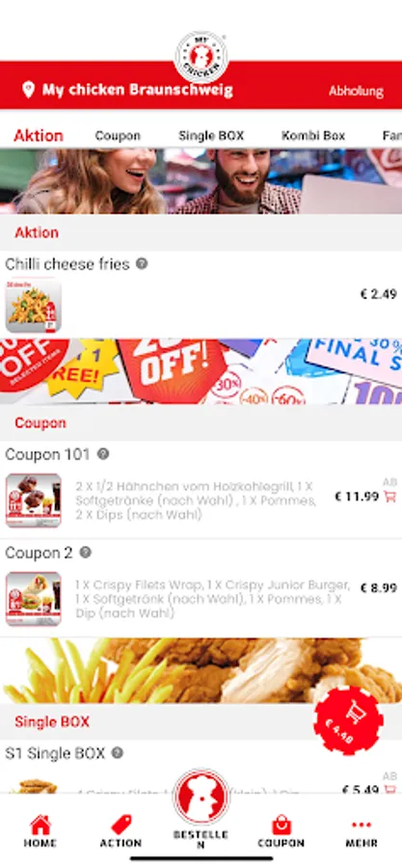Tap the location pin icon beside My chicken Braunschweig
The height and width of the screenshot is (868, 402).
tap(28, 90)
